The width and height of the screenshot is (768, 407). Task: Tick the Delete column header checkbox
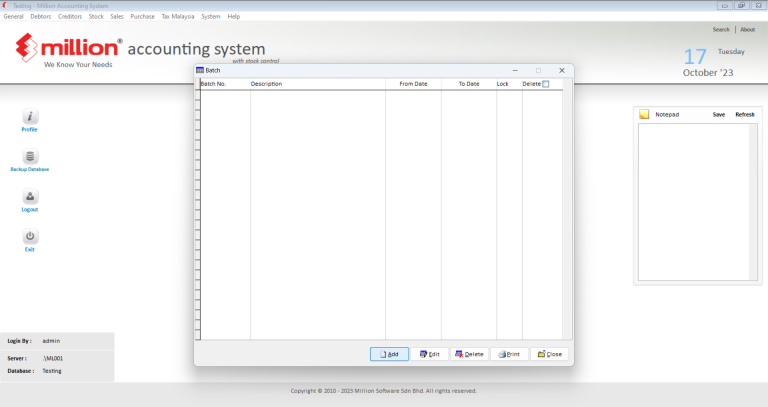coord(546,84)
